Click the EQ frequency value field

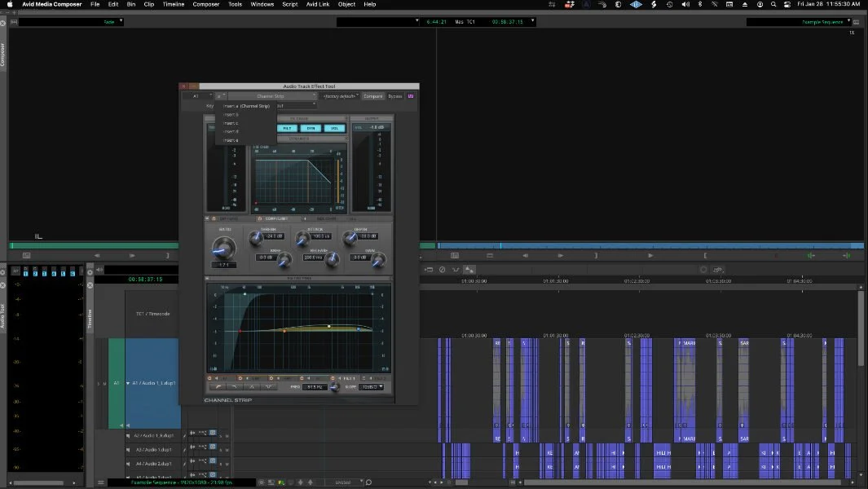315,387
